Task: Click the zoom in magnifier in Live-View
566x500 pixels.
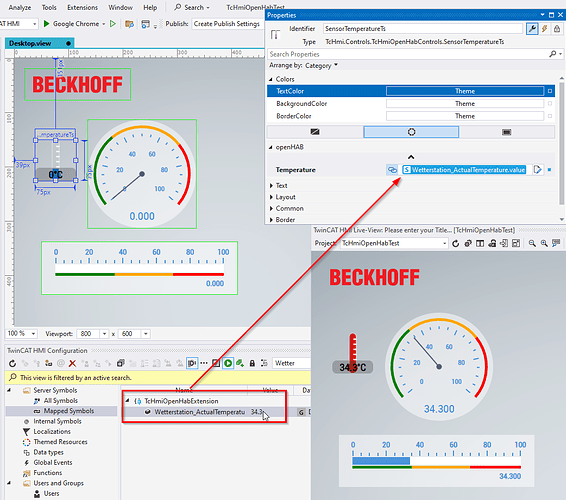Action: tap(544, 244)
